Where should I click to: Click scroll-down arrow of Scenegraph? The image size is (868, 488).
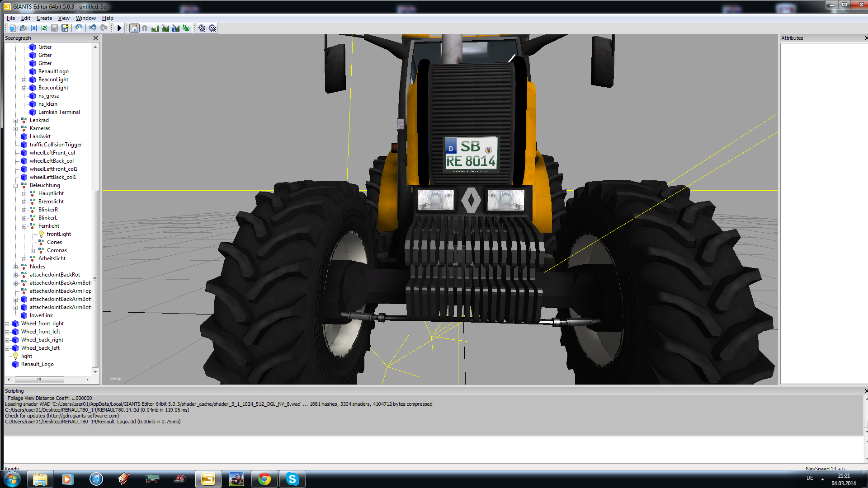[x=95, y=372]
